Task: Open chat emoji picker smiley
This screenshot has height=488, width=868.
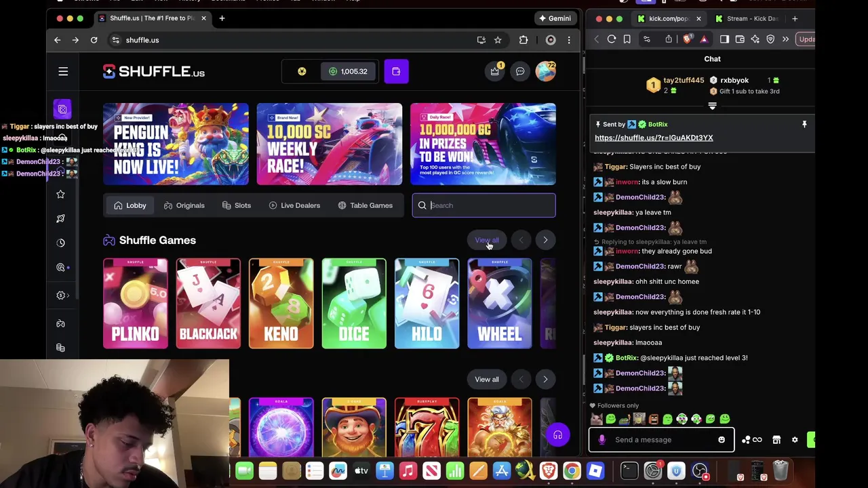Action: coord(722,440)
